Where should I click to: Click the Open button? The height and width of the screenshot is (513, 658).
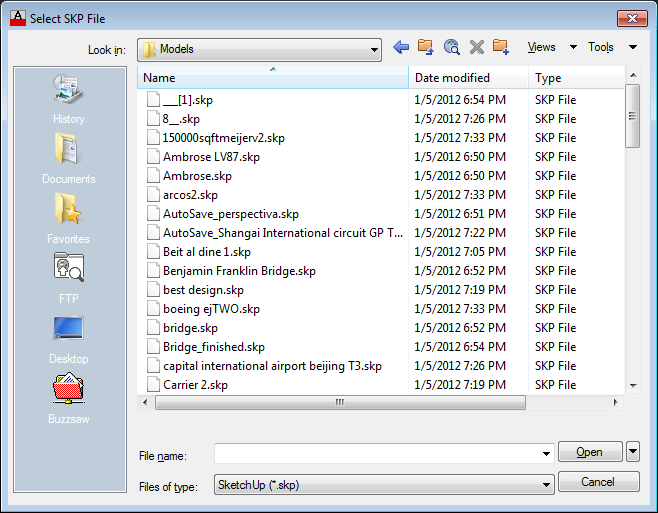tap(590, 452)
